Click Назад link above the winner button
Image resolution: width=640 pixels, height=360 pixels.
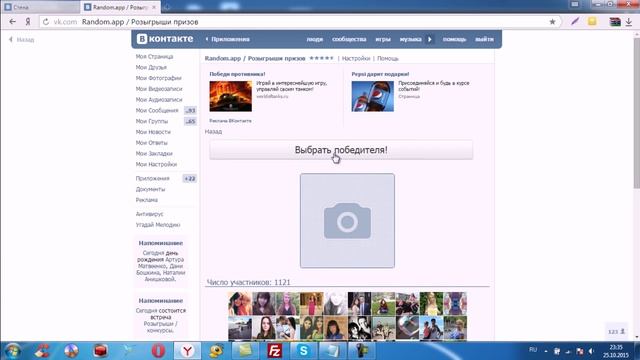pos(213,131)
